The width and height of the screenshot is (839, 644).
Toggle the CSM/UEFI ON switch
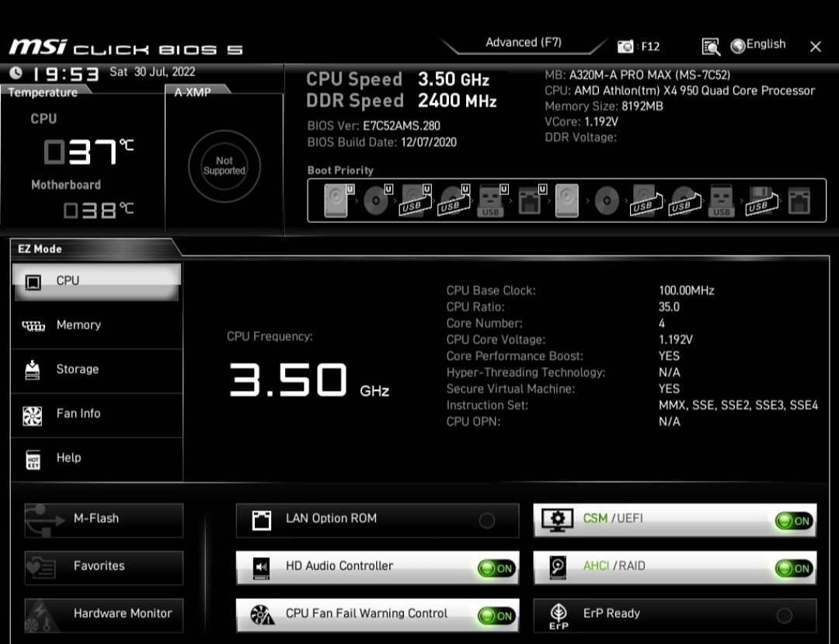[x=794, y=520]
